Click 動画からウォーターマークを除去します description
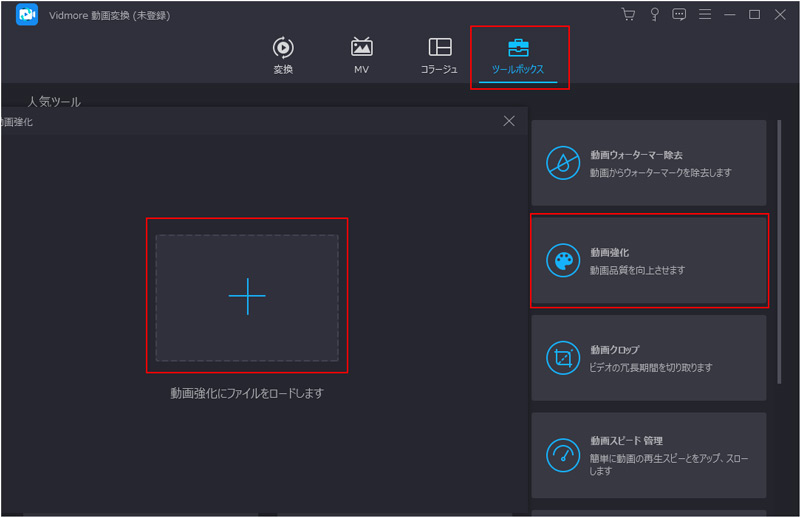800x517 pixels. coord(661,173)
